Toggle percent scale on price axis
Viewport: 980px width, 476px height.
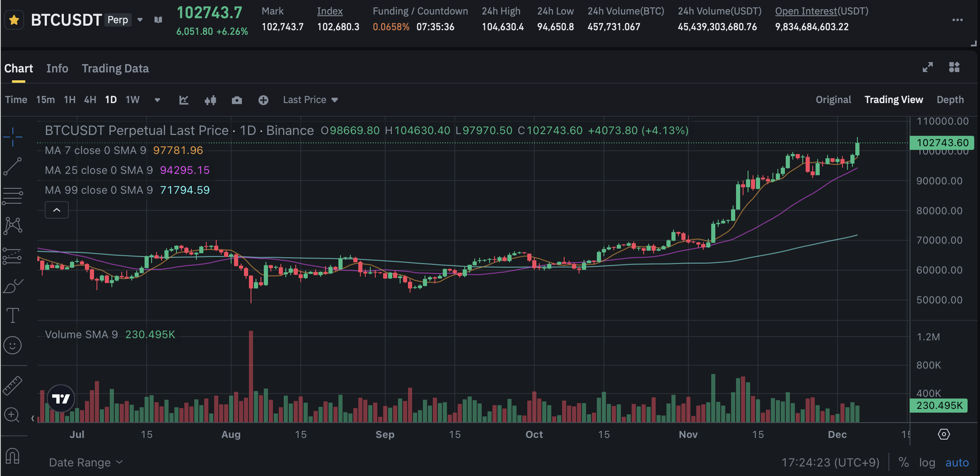904,462
